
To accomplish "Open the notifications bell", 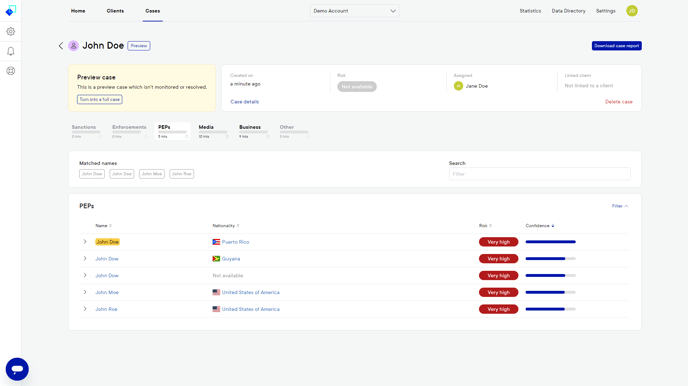I will [x=11, y=51].
